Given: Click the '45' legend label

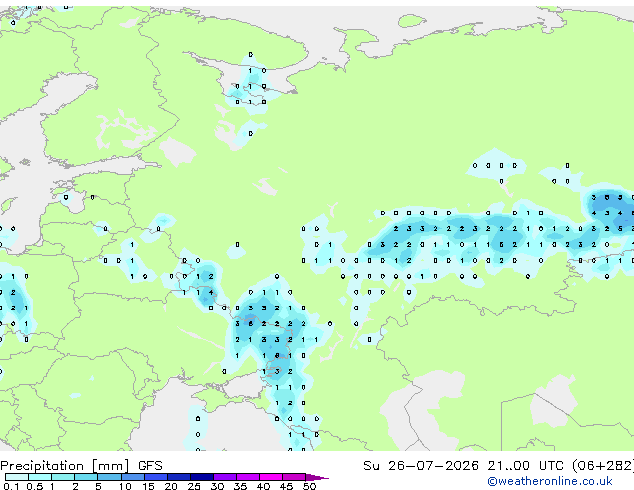Looking at the screenshot, I should pos(286,486).
